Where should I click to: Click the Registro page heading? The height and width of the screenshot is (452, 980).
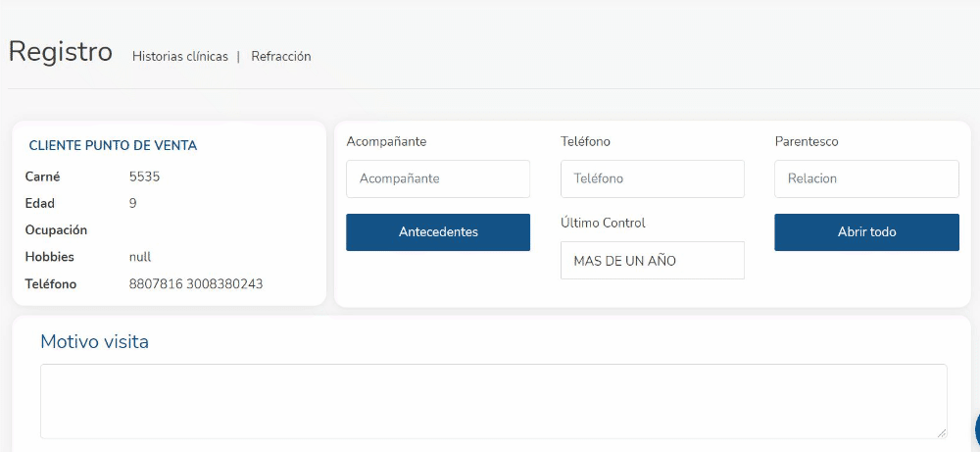click(61, 52)
